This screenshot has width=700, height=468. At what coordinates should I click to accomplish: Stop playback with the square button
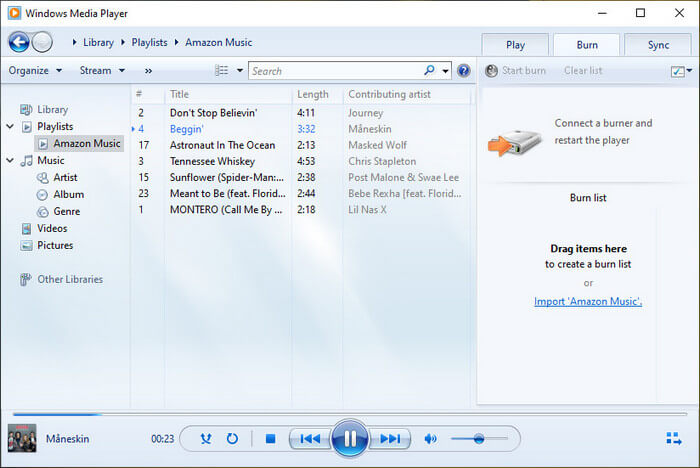(270, 439)
